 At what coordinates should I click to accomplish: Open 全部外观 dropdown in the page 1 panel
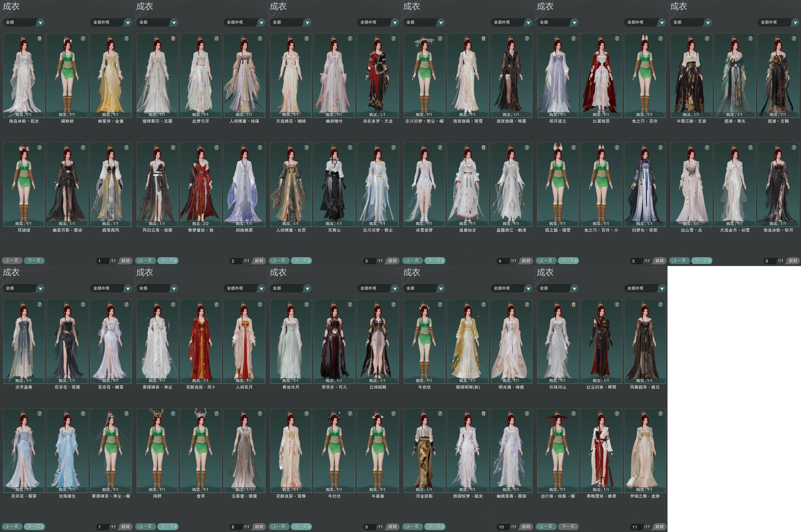coord(111,22)
